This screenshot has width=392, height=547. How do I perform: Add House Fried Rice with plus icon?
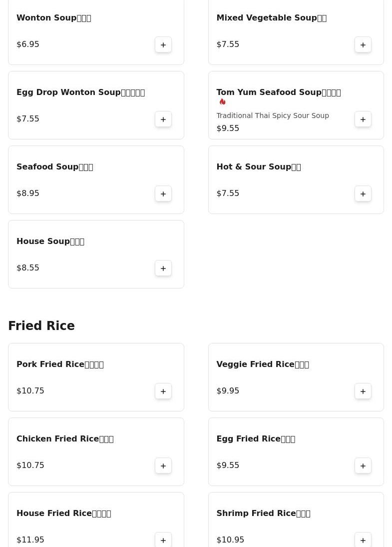163,540
